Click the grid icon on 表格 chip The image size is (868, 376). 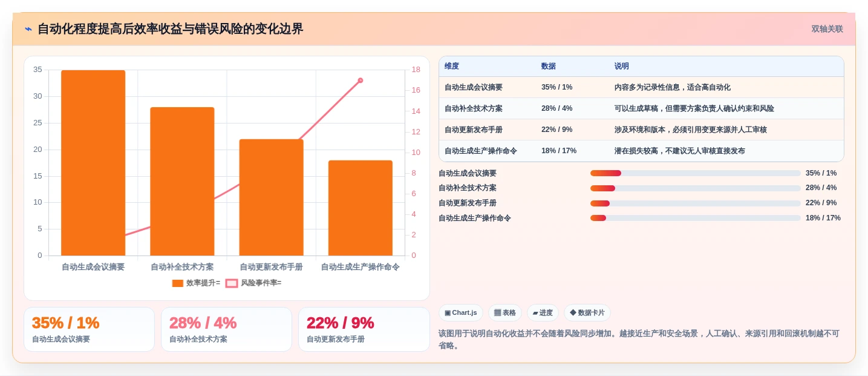click(497, 313)
